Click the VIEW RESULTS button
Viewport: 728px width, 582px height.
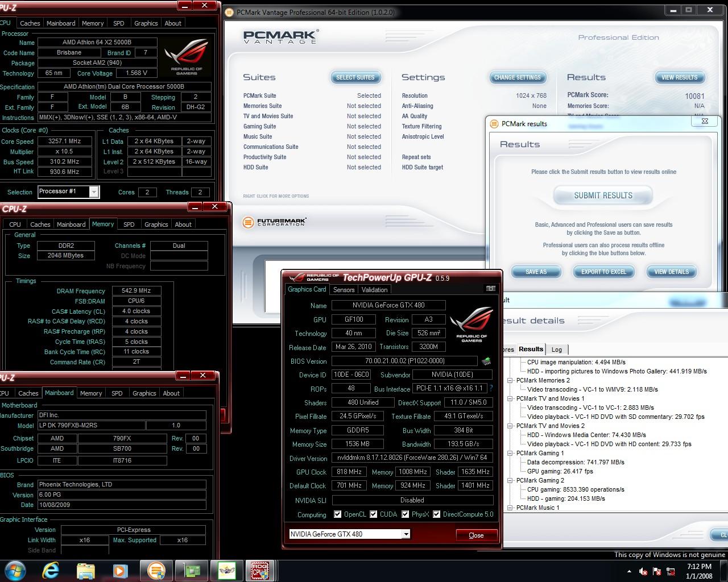680,77
